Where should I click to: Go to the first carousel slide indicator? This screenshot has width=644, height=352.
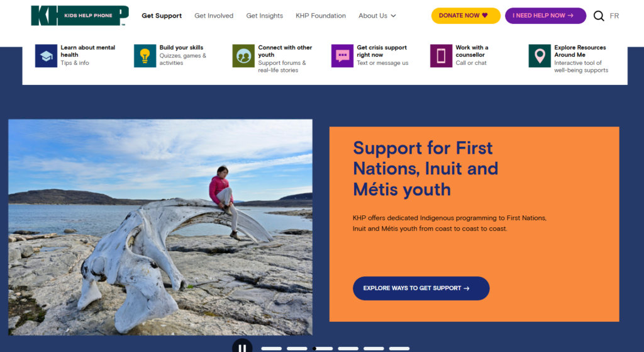[272, 349]
